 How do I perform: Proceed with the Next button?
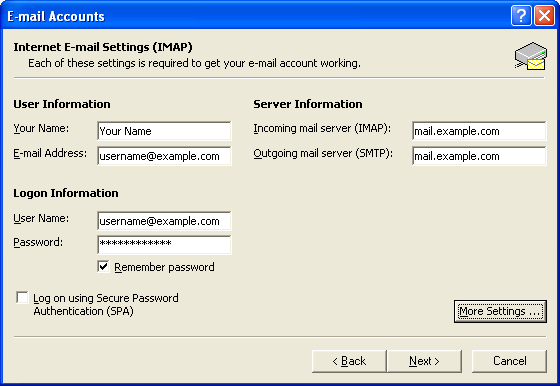pos(424,361)
